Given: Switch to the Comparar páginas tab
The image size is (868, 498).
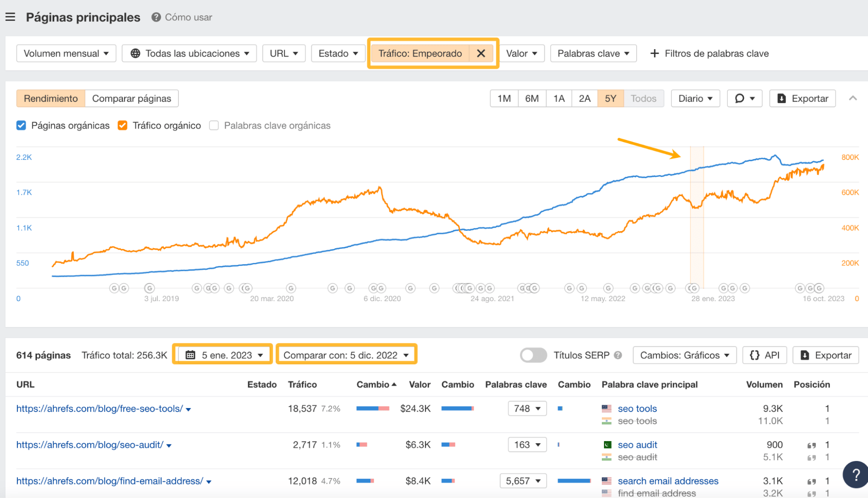Looking at the screenshot, I should (x=131, y=98).
